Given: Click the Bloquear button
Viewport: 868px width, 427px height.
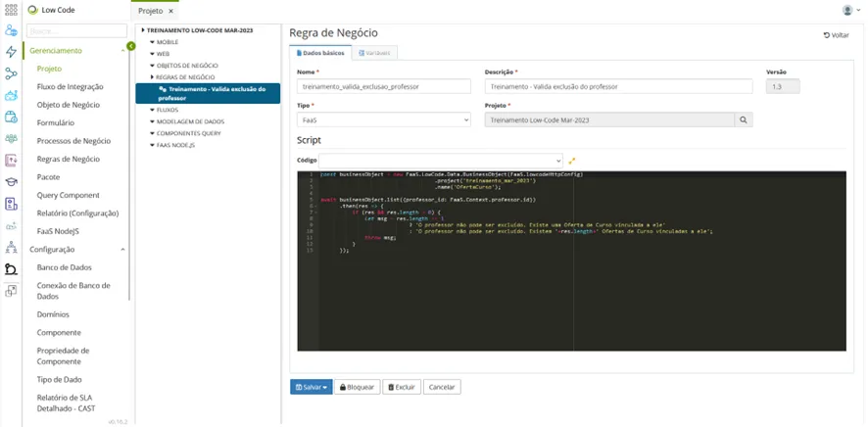Looking at the screenshot, I should click(357, 387).
